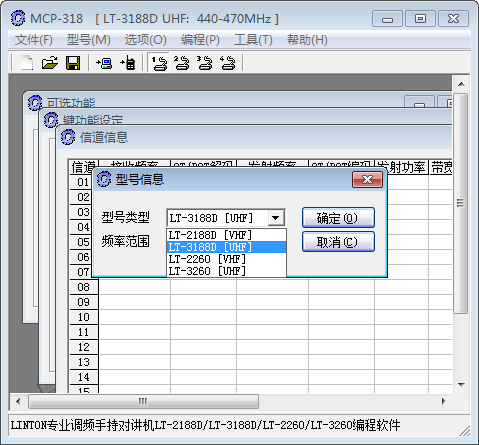Open the 文件(F) menu
Screen dimensions: 479x445
34,40
